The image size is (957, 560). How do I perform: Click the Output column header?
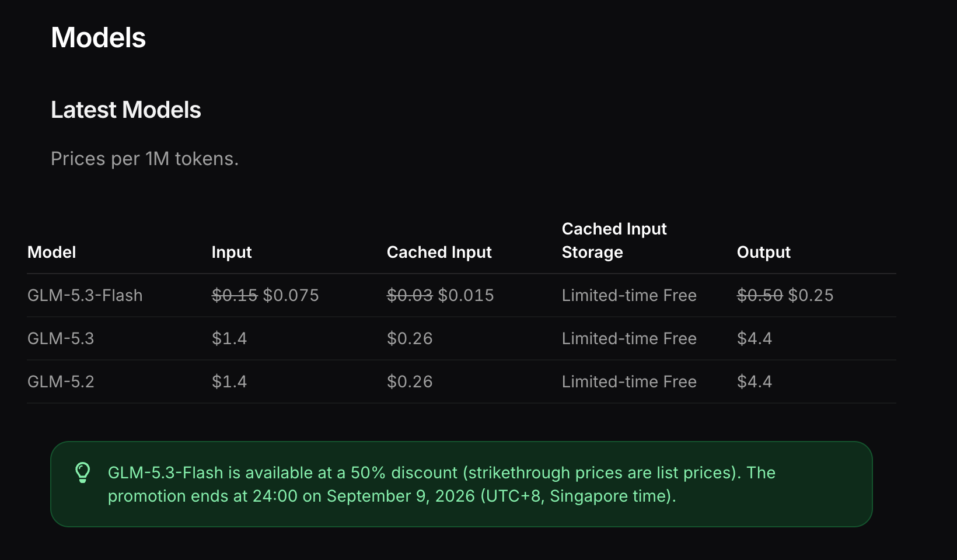763,253
